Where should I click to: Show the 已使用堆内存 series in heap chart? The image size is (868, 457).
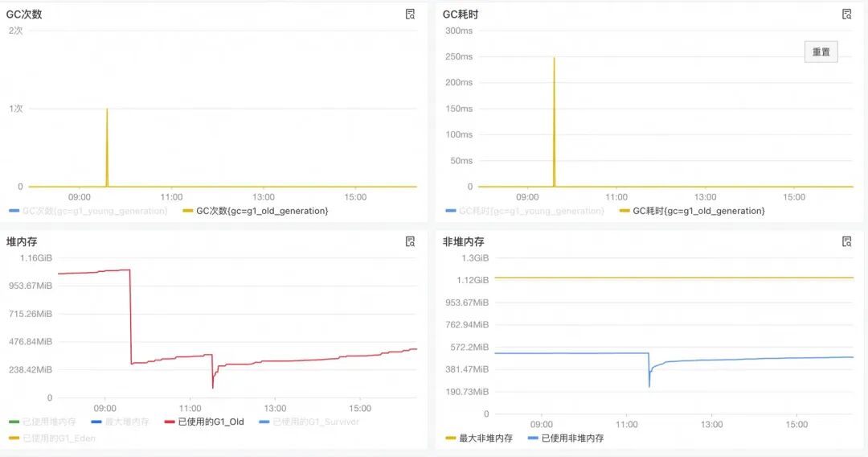point(43,422)
